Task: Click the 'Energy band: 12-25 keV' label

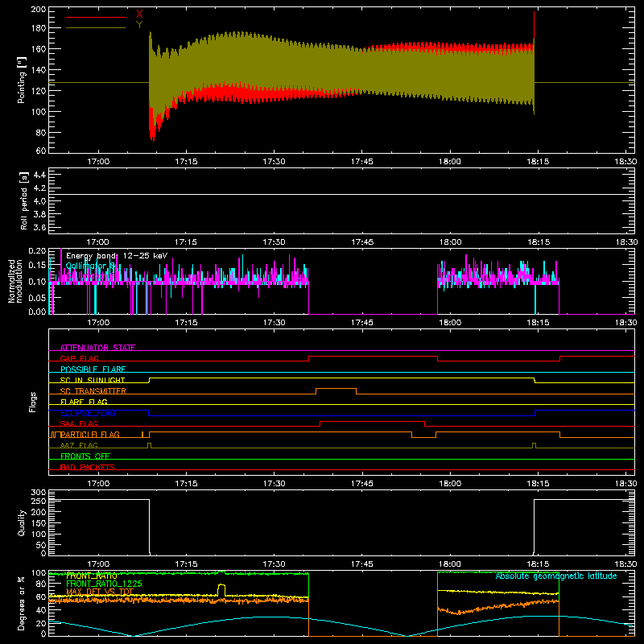Action: (117, 256)
